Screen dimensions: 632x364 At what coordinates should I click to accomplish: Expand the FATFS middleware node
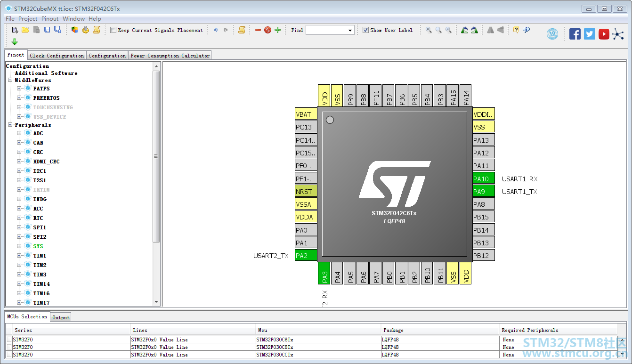[19, 89]
